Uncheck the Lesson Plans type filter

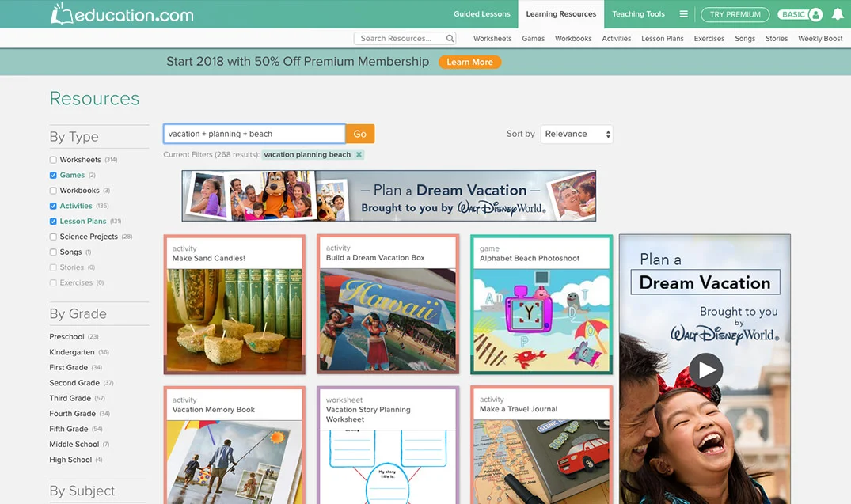click(53, 222)
